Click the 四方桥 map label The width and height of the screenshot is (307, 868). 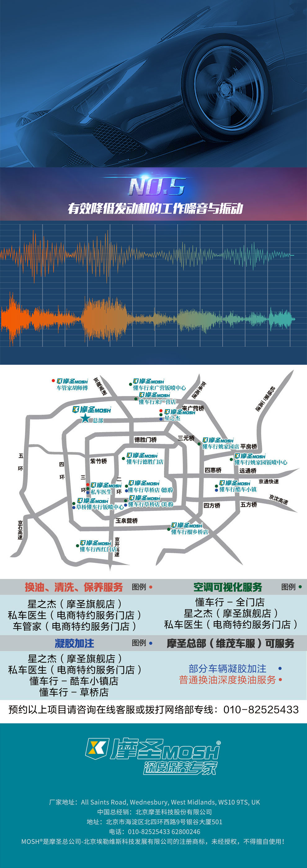[212, 505]
